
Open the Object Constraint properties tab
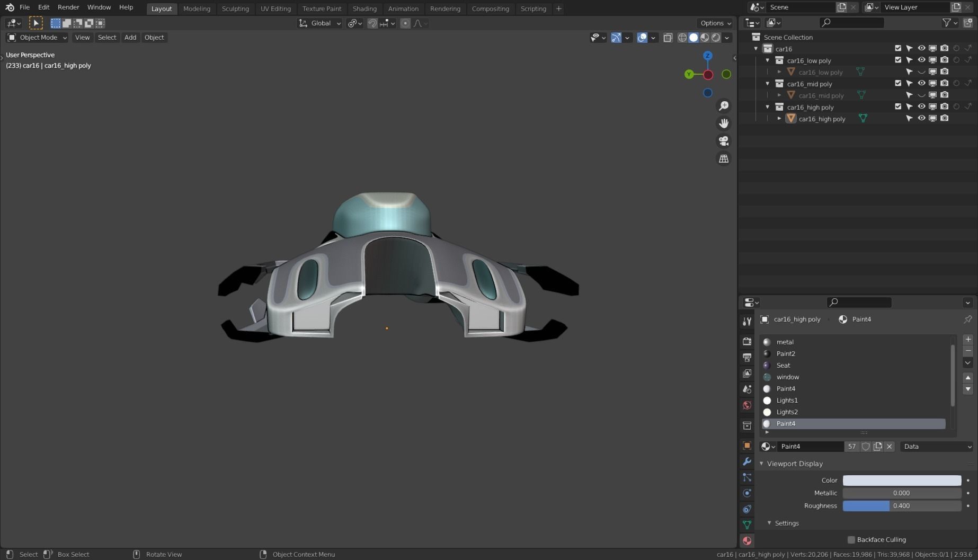coord(747,509)
